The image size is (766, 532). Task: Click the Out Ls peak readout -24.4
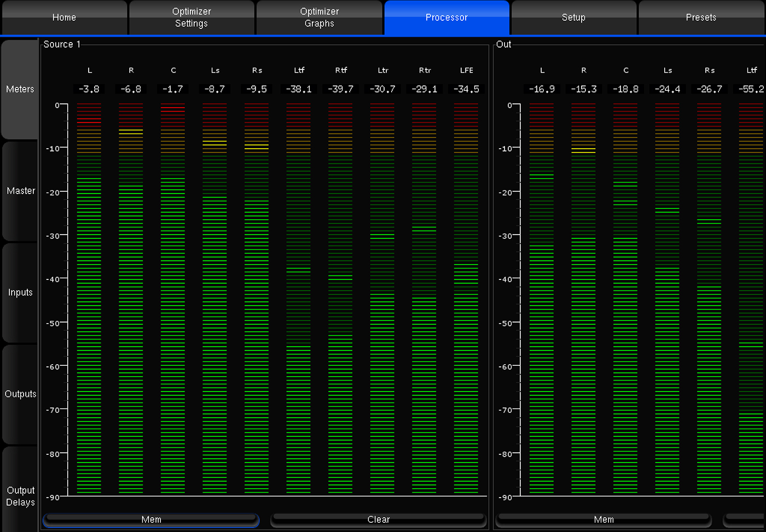668,89
